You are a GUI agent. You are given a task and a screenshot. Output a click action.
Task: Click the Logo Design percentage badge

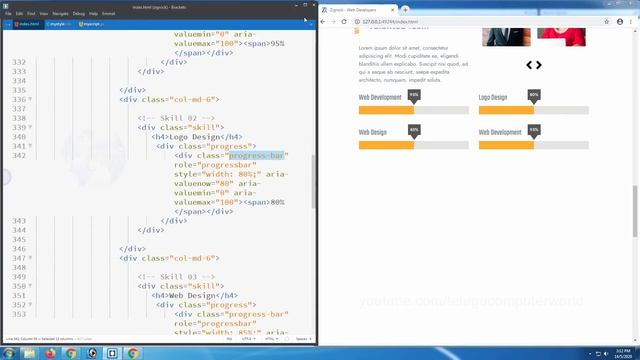pos(534,96)
